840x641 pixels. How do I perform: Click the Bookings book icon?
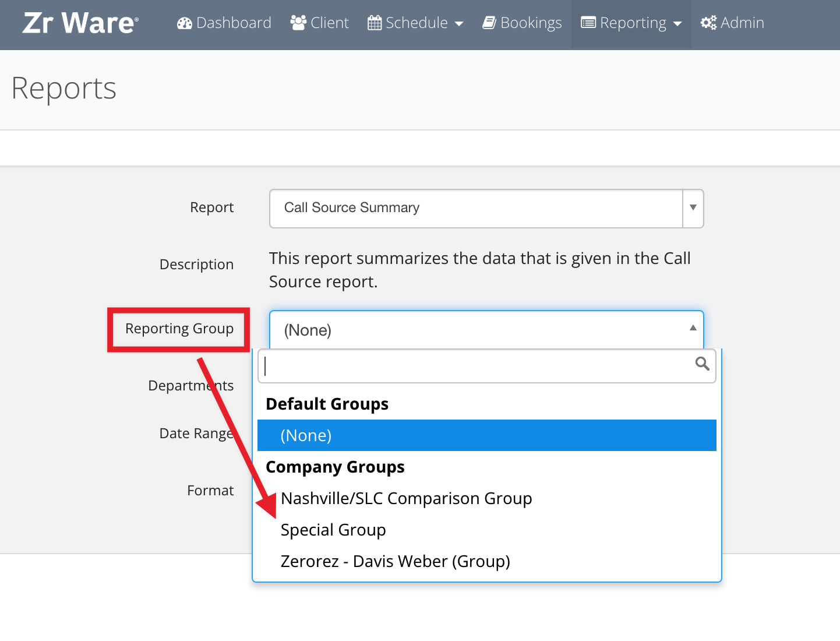pos(489,23)
